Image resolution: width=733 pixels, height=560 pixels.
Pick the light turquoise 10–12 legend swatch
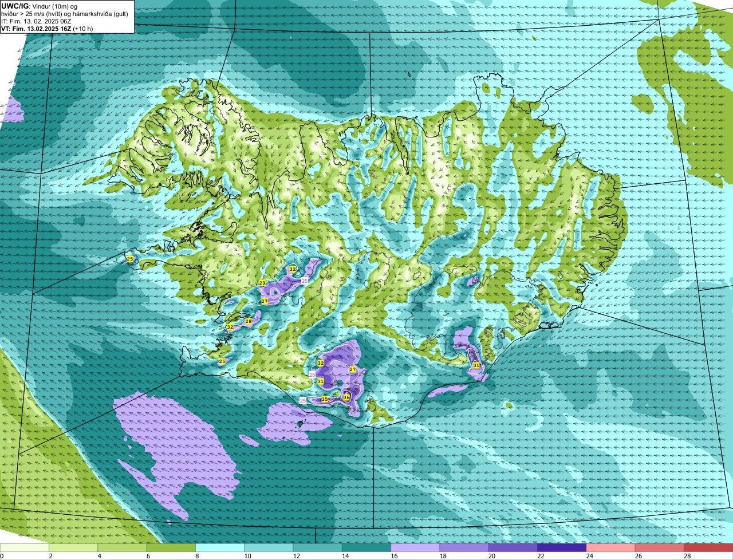pyautogui.click(x=269, y=547)
